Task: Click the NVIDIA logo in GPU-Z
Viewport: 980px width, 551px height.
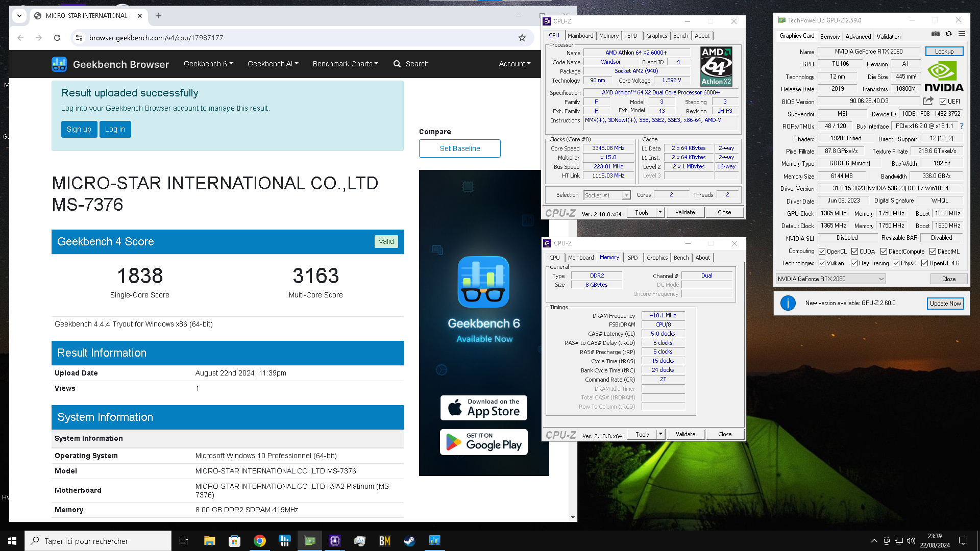Action: point(944,77)
